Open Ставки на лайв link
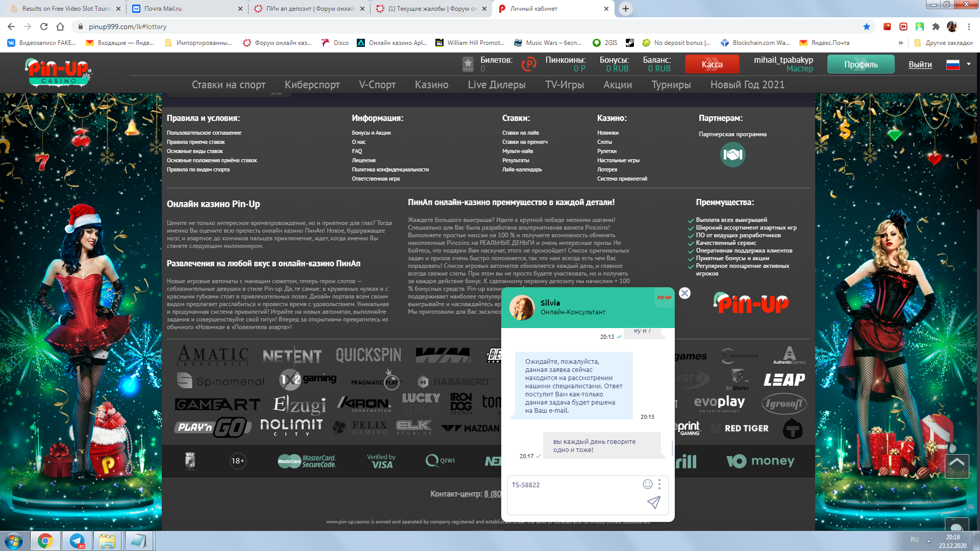This screenshot has width=980, height=551. pos(521,133)
